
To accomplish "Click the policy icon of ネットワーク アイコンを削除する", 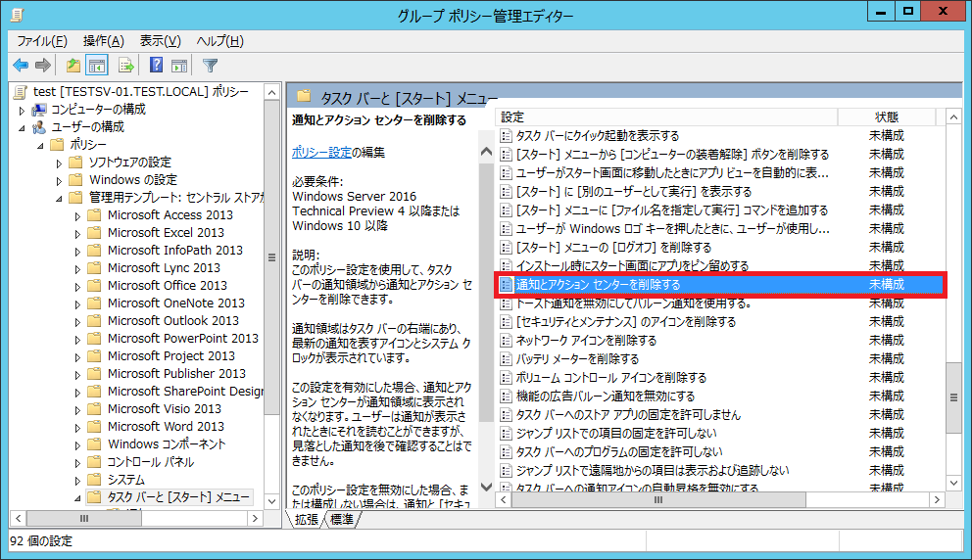I will 506,340.
